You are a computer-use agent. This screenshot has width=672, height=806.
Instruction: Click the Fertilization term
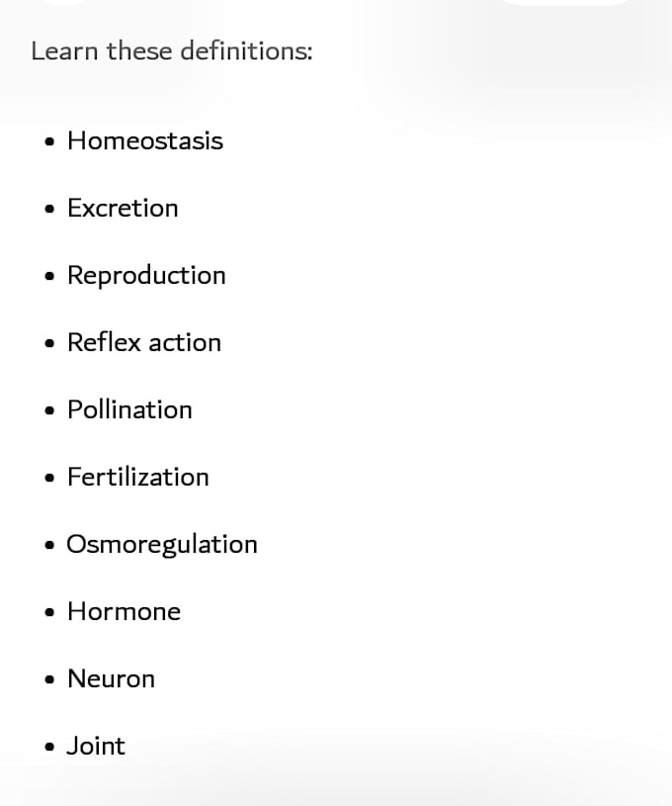pos(138,477)
